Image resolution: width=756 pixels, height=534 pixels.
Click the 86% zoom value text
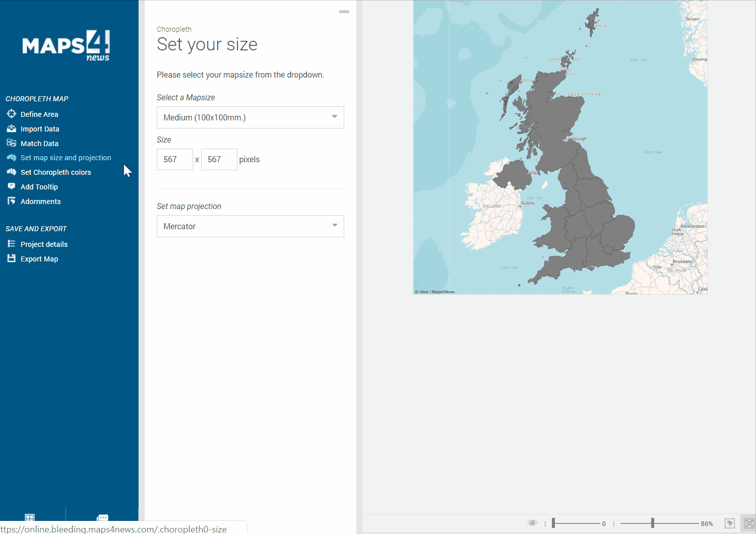[707, 524]
